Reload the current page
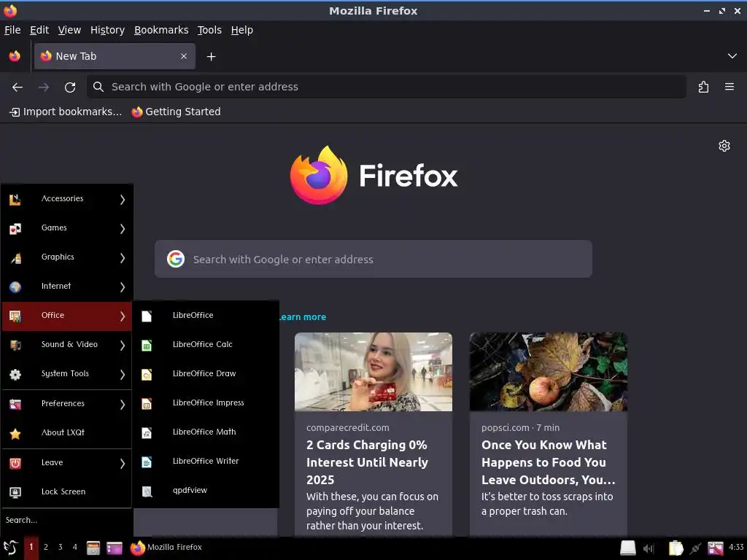747x560 pixels. (70, 87)
